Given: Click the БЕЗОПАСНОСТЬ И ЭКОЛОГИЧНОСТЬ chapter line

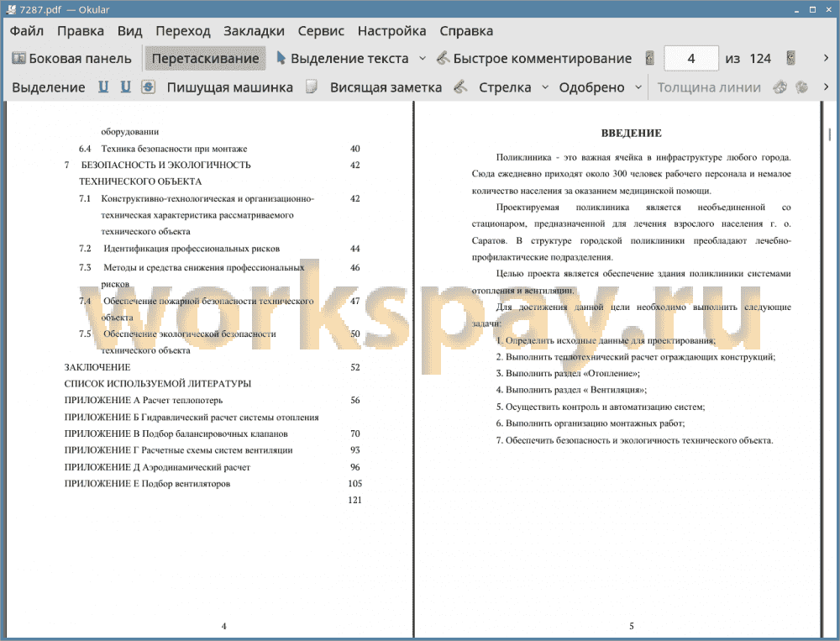Looking at the screenshot, I should (158, 165).
